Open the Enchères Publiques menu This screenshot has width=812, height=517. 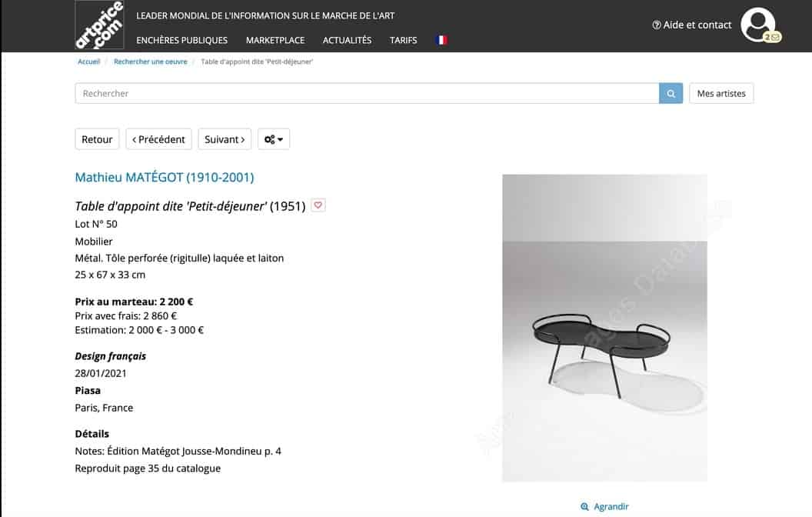click(181, 40)
